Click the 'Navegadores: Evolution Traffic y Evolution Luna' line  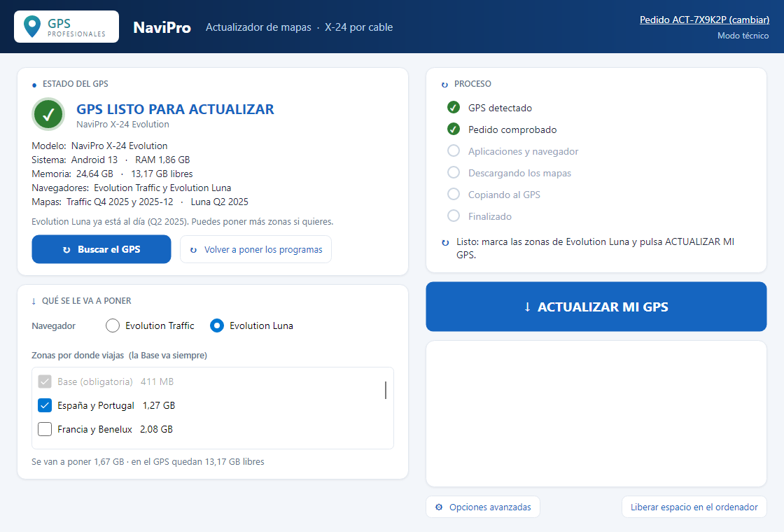[131, 188]
